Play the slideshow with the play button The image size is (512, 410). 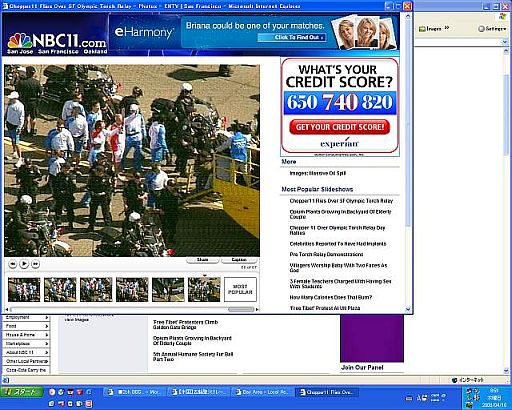coord(24,264)
